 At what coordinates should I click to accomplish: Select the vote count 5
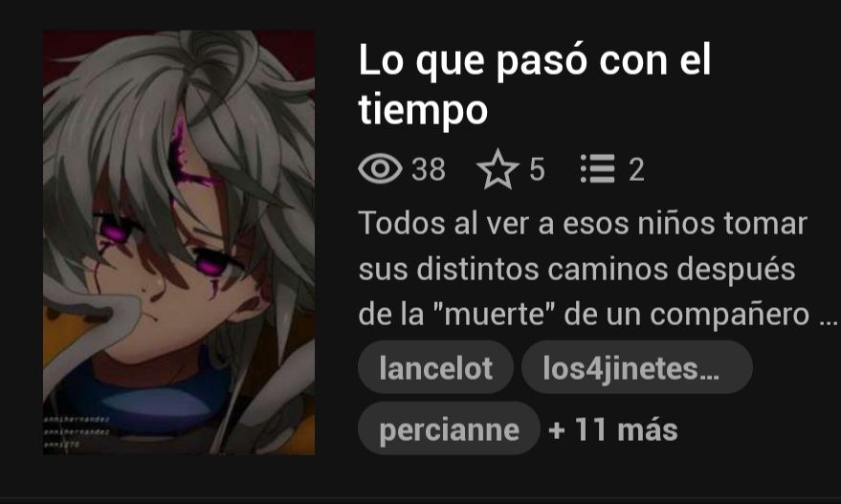coord(537,169)
